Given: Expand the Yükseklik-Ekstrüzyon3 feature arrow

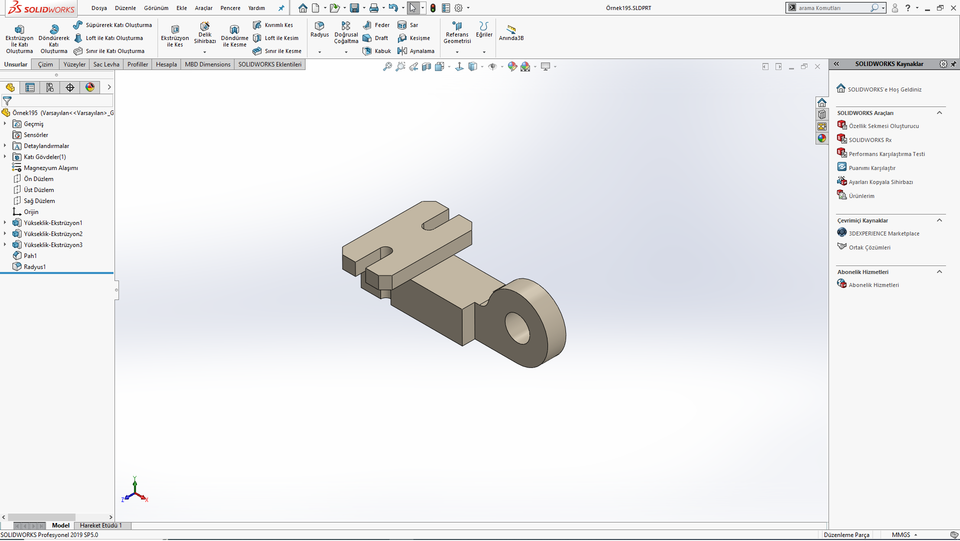Looking at the screenshot, I should 6,245.
